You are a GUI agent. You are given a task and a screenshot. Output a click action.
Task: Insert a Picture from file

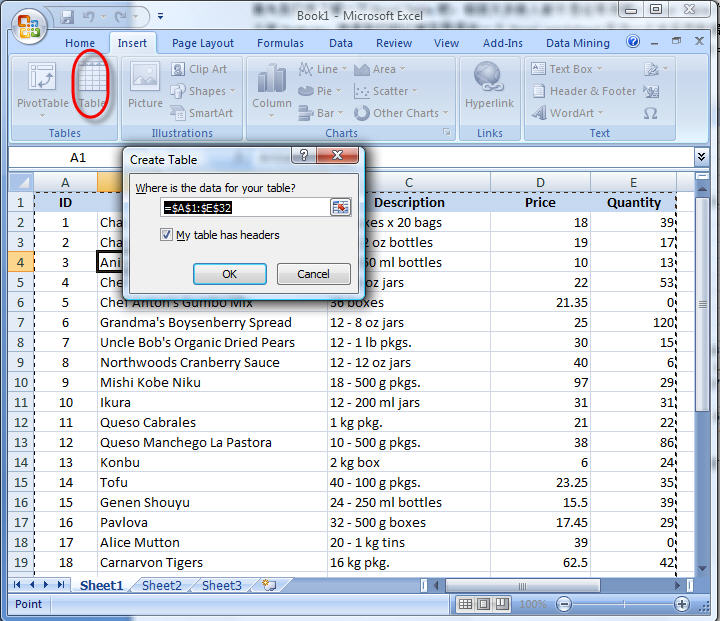145,85
